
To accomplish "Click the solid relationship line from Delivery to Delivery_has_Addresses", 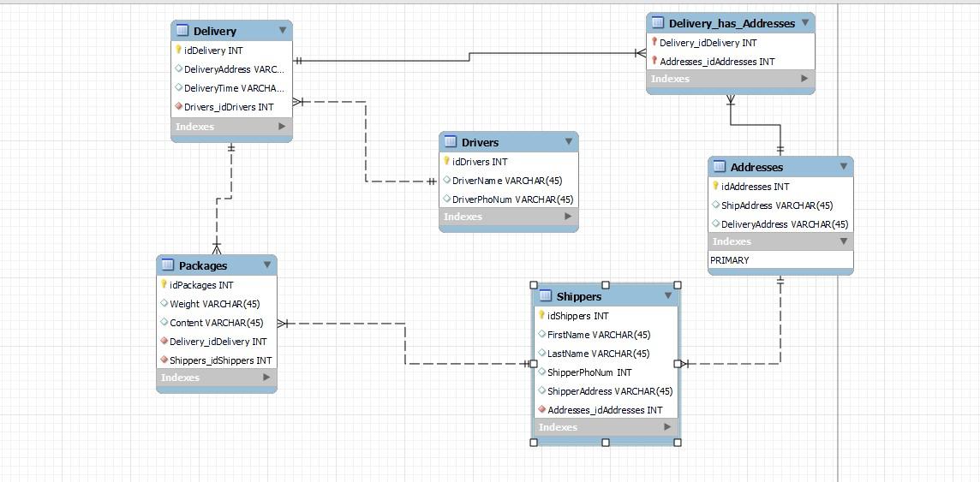I will tap(469, 57).
